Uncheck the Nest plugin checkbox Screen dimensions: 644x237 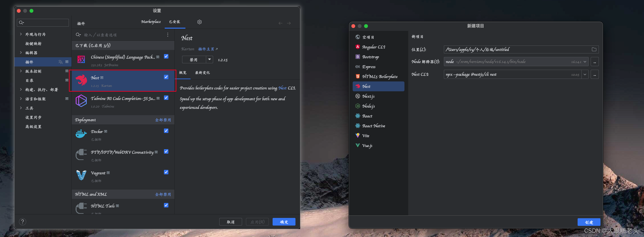coord(166,77)
